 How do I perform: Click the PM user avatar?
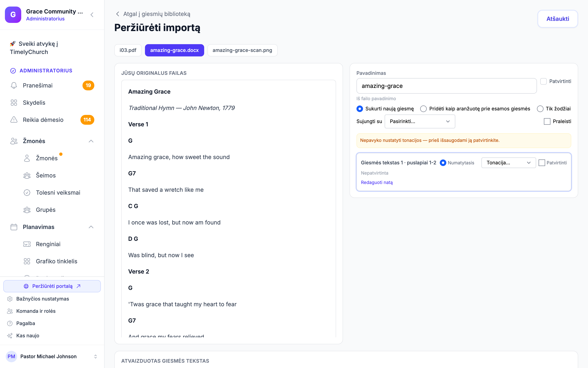[11, 357]
